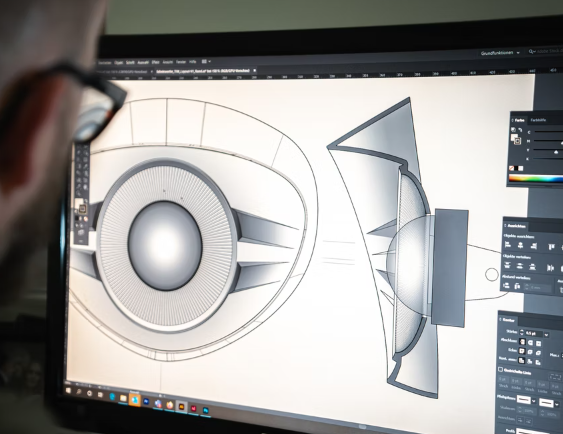Close the active document tab
Image resolution: width=563 pixels, height=434 pixels.
pyautogui.click(x=255, y=70)
